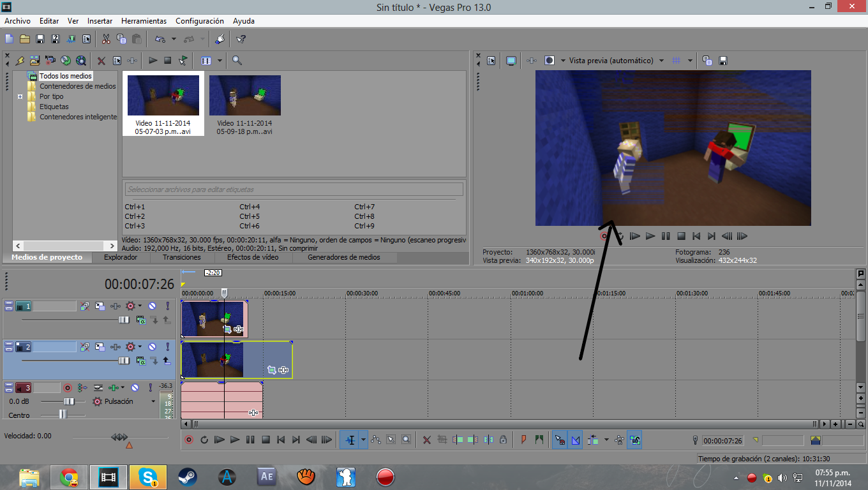Open Track FX on video track 1
868x490 pixels.
click(116, 306)
